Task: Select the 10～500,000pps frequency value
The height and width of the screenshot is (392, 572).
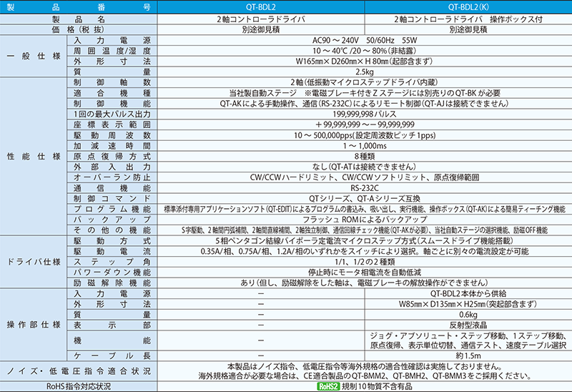Action: tap(365, 135)
